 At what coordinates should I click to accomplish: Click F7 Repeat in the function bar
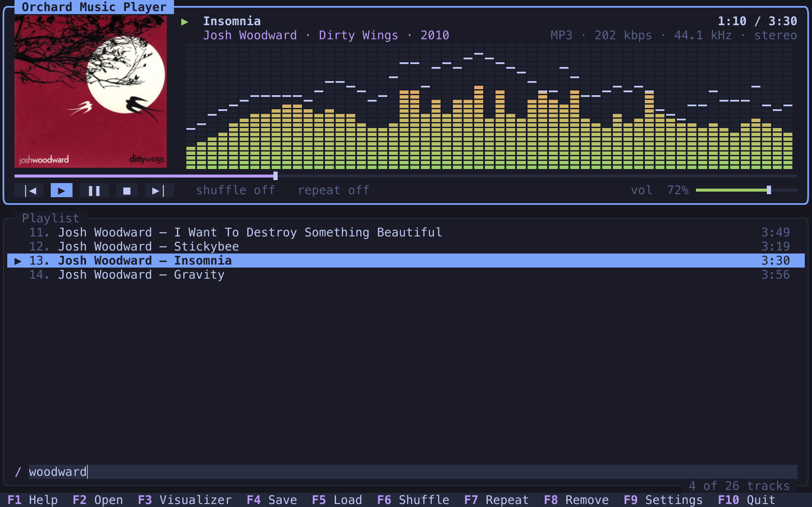tap(496, 500)
